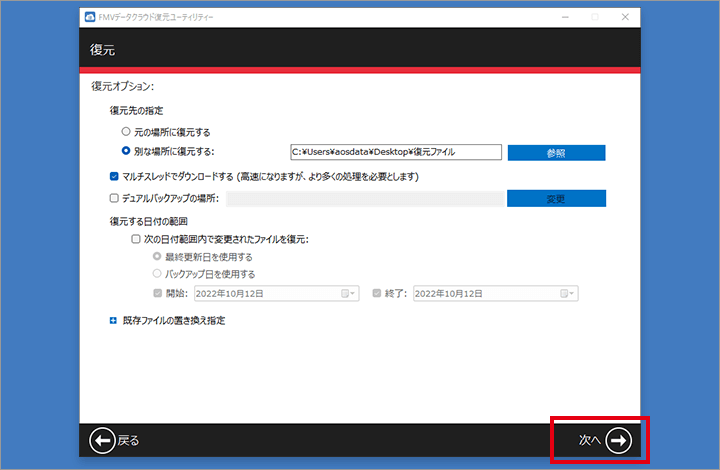Click the 参照 browse button
Image resolution: width=720 pixels, height=470 pixels.
(556, 153)
